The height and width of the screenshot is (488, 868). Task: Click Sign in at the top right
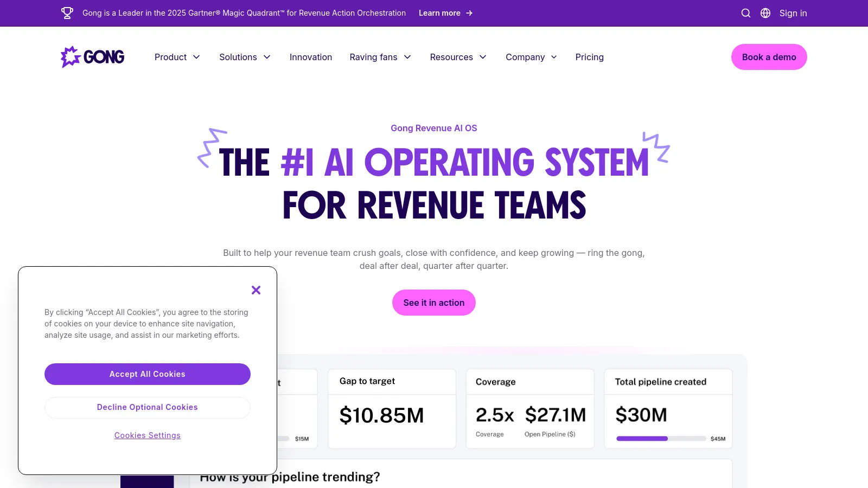coord(793,13)
